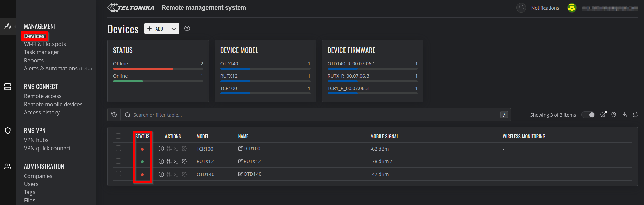Open the Devices help question mark
This screenshot has height=205, width=644.
click(x=187, y=29)
